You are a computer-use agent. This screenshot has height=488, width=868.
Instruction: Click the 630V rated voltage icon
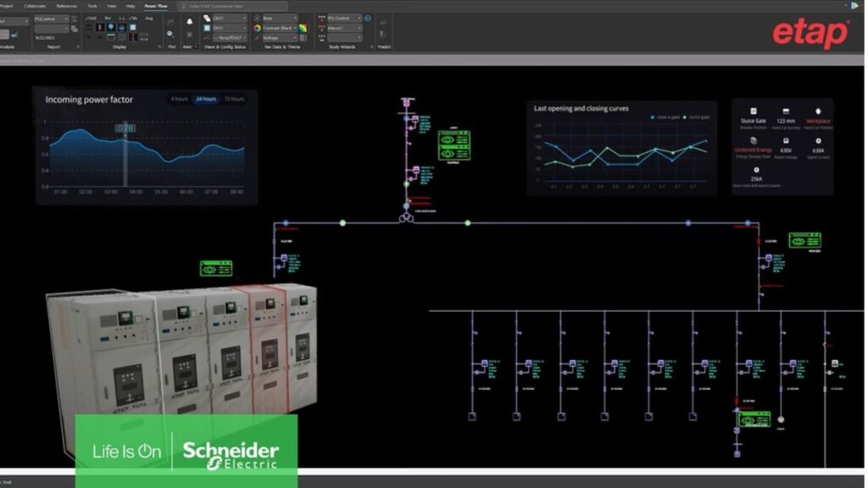[x=786, y=141]
